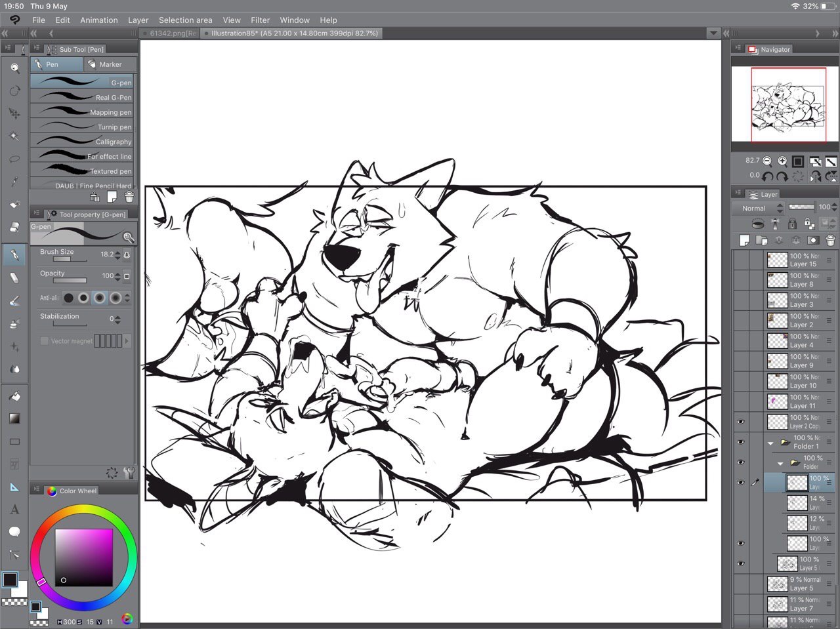Collapse the Folder 1 layer group
Viewport: 840px width, 629px height.
click(770, 443)
